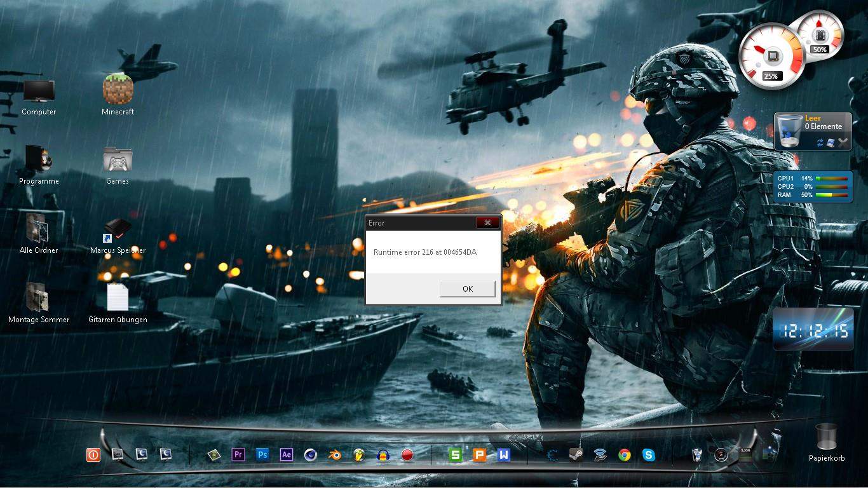
Task: Click OK in the Error dialog
Action: (x=468, y=288)
